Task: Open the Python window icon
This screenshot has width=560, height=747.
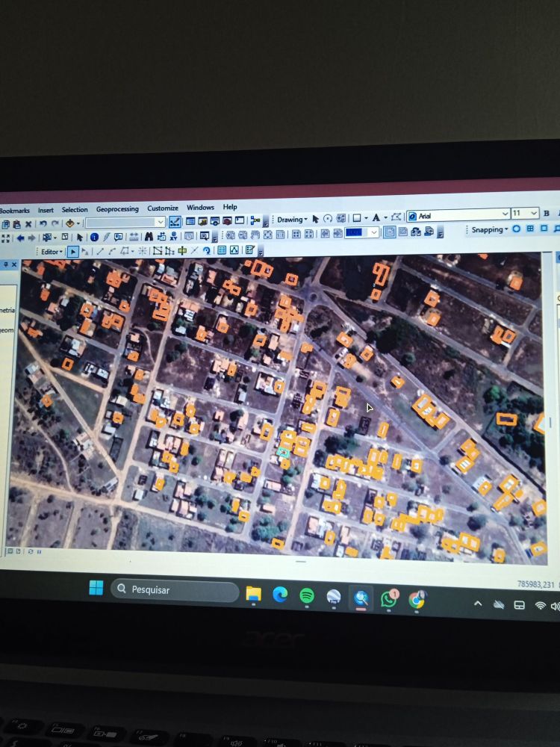Action: point(240,220)
